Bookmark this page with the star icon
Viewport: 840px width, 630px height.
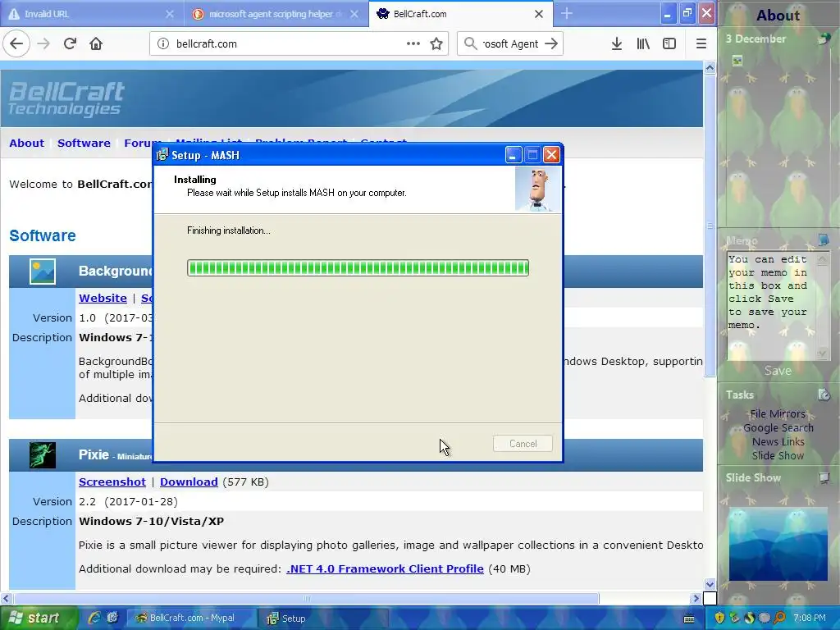[436, 43]
